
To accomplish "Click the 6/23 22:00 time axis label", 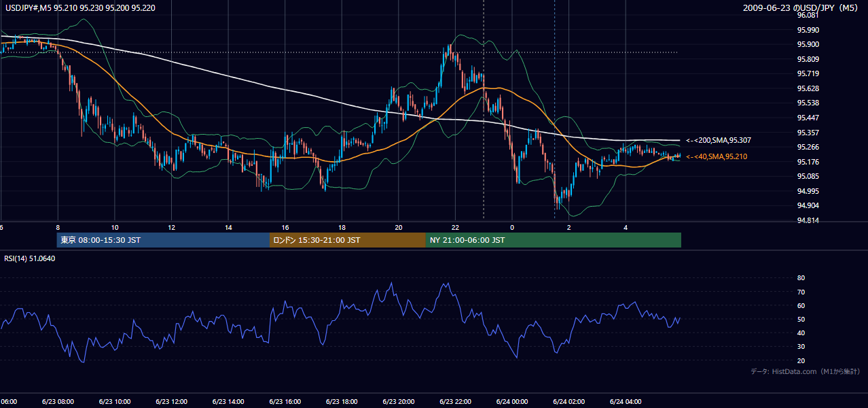I will click(455, 402).
